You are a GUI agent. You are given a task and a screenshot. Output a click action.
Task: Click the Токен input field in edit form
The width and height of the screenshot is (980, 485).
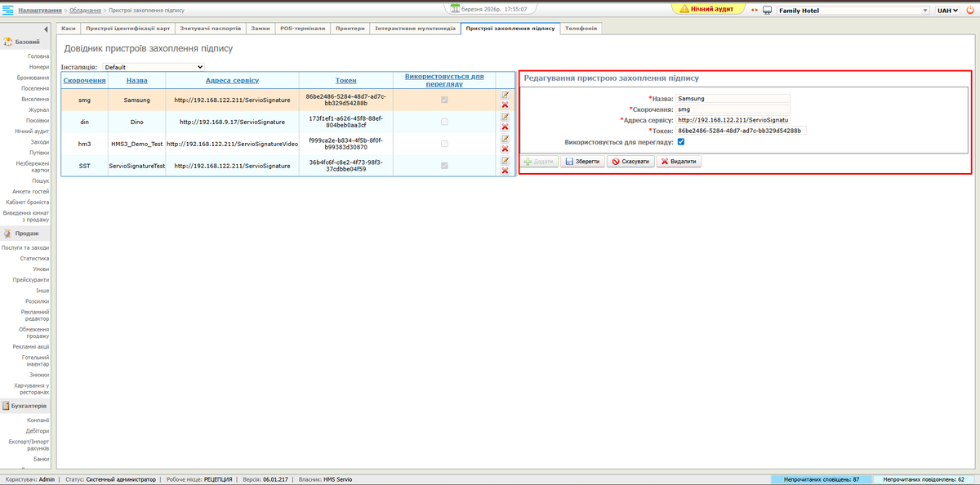pos(741,131)
